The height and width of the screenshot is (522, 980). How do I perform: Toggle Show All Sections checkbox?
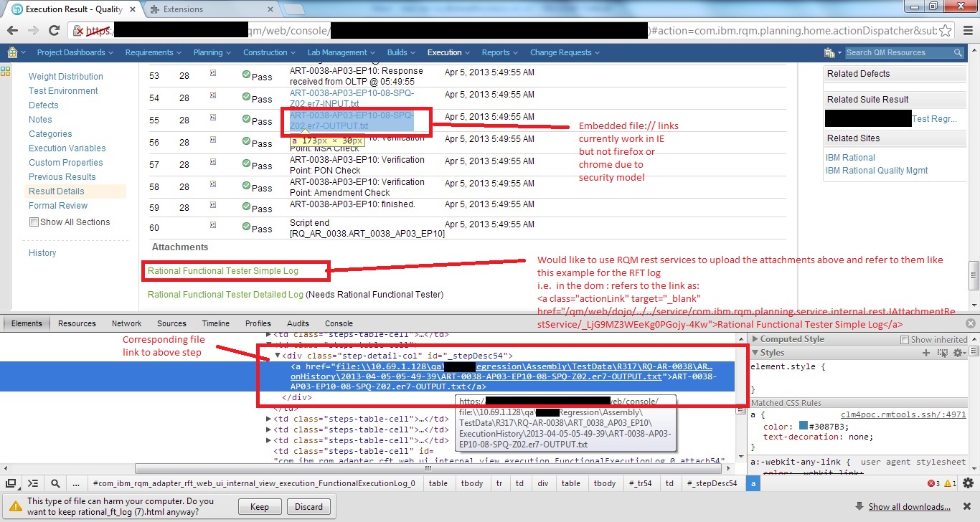(34, 222)
